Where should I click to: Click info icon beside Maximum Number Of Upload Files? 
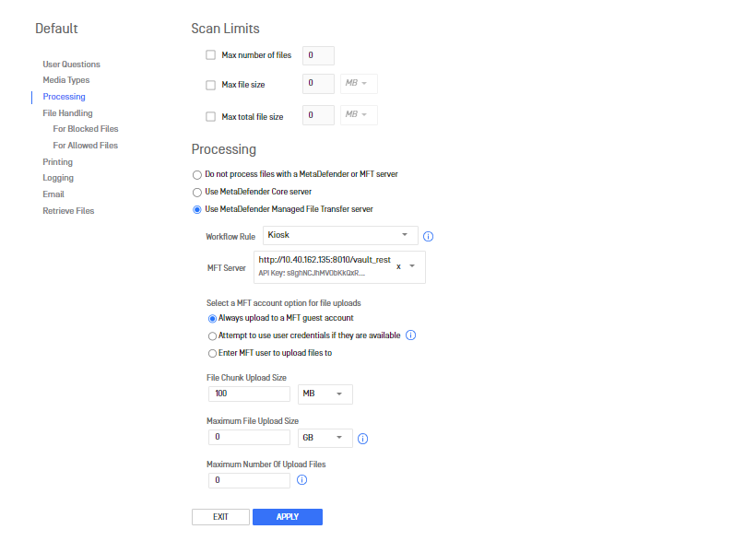tap(301, 480)
